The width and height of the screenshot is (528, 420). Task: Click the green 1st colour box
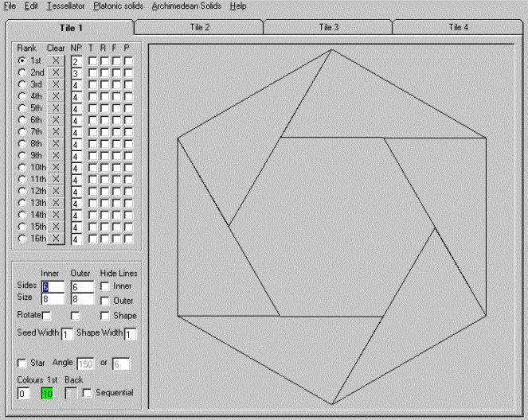[x=47, y=394]
